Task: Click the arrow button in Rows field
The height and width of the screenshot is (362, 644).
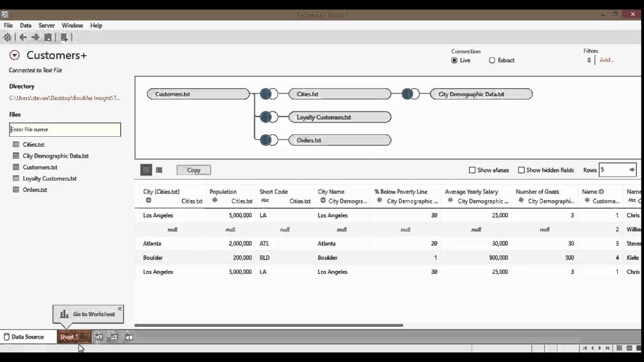Action: 632,170
